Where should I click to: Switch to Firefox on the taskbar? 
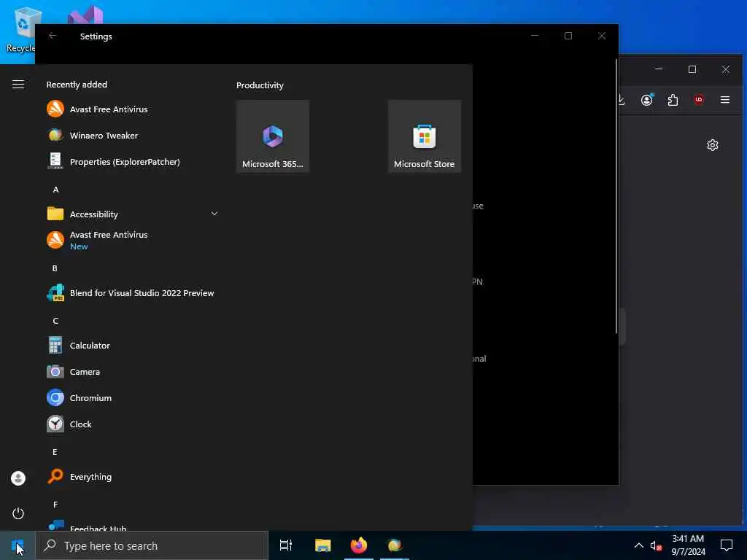coord(359,545)
